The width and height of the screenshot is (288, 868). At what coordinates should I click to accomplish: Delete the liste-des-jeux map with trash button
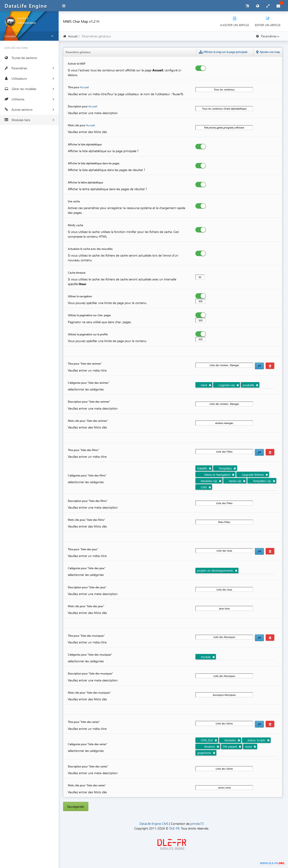pos(270,551)
